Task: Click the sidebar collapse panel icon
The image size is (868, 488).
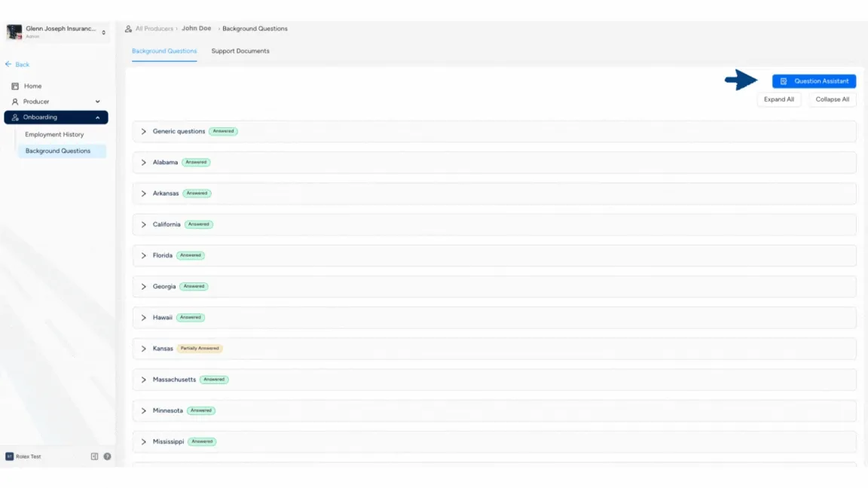Action: (x=94, y=456)
